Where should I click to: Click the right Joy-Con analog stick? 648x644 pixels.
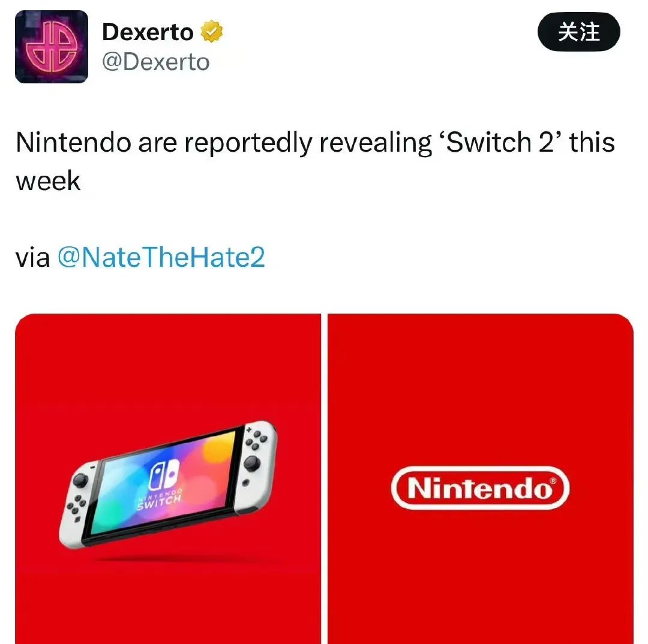(x=252, y=463)
